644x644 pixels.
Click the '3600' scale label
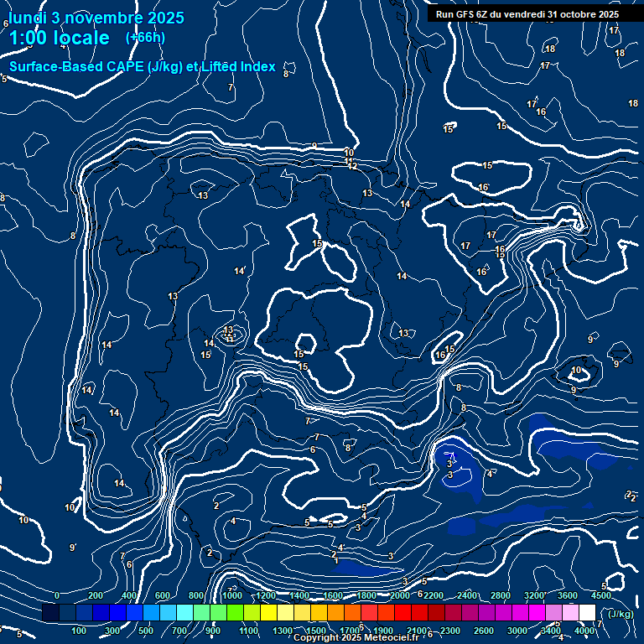click(x=567, y=595)
